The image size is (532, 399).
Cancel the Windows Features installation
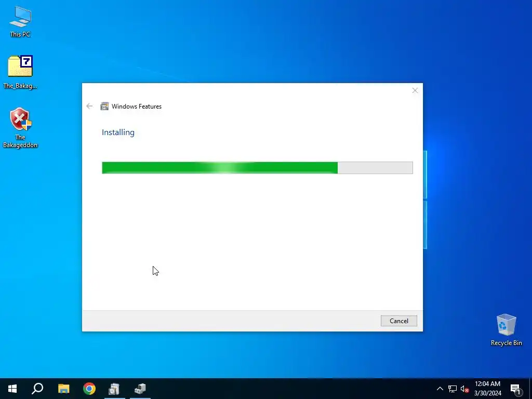pos(398,321)
